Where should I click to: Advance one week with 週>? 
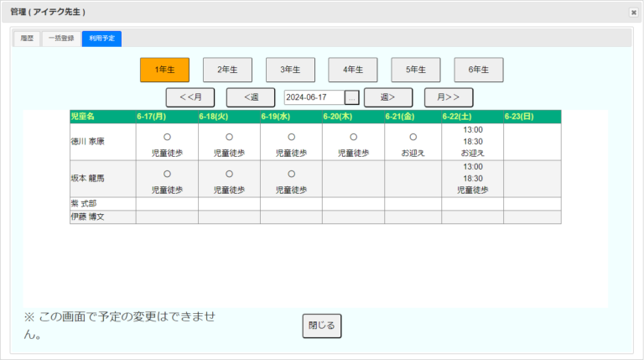387,97
